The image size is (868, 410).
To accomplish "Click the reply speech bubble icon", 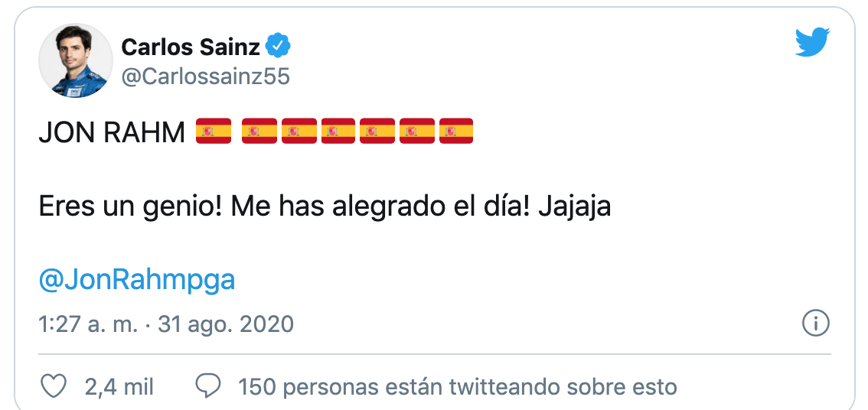I will (209, 386).
